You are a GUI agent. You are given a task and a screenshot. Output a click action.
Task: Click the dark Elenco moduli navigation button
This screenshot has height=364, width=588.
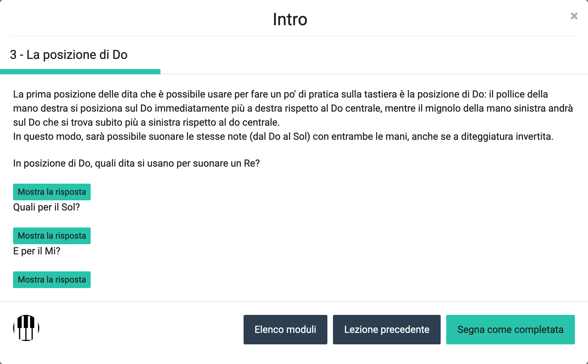[285, 330]
